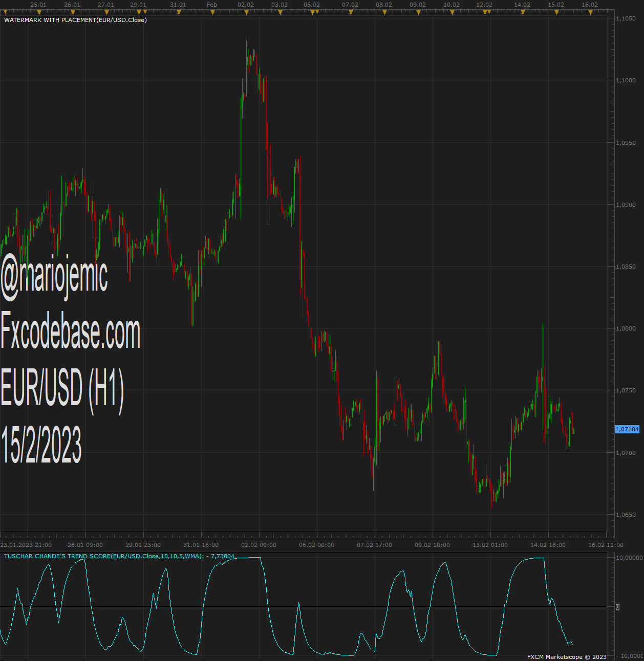Screen dimensions: 644x661
Task: Click the day marker triangle under 10.02
Action: coord(452,12)
